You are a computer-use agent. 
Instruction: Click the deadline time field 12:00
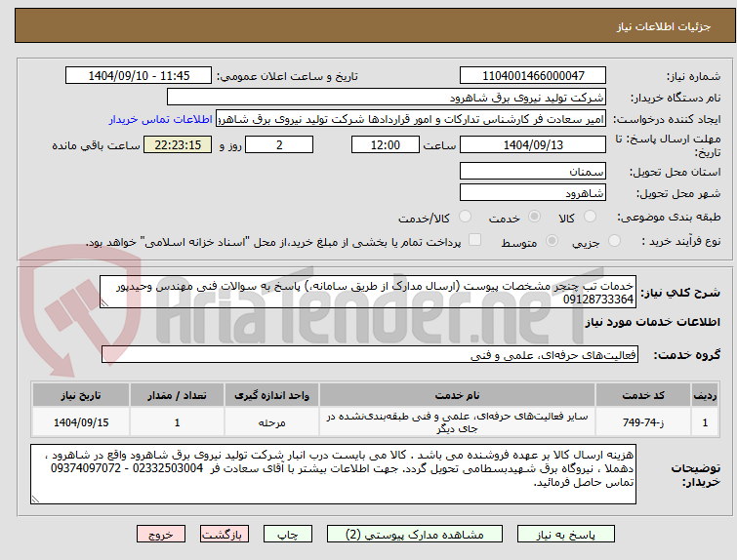click(386, 144)
